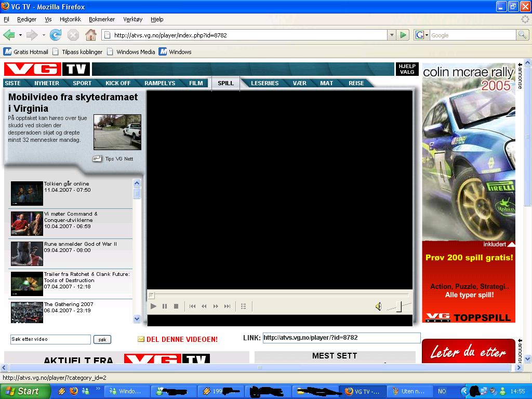Open the Windows Media bookmark

(131, 52)
